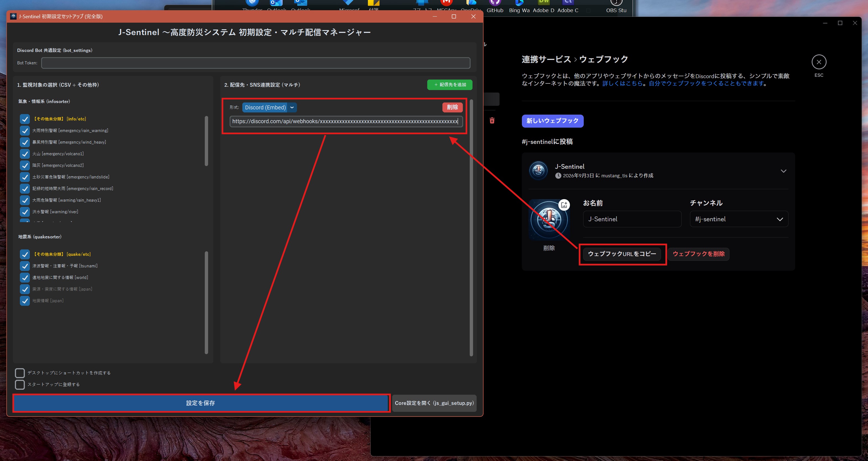Go back to 連携サービス breadcrumb

(x=546, y=59)
